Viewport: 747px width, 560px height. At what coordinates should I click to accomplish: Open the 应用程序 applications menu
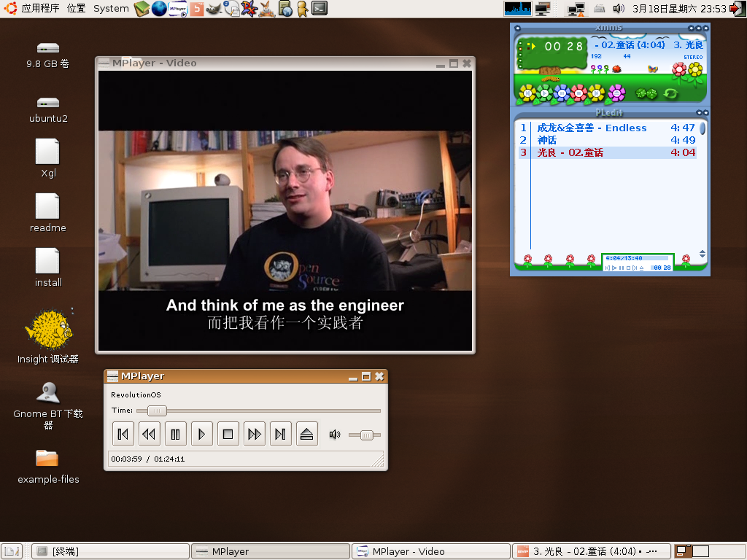click(x=40, y=9)
